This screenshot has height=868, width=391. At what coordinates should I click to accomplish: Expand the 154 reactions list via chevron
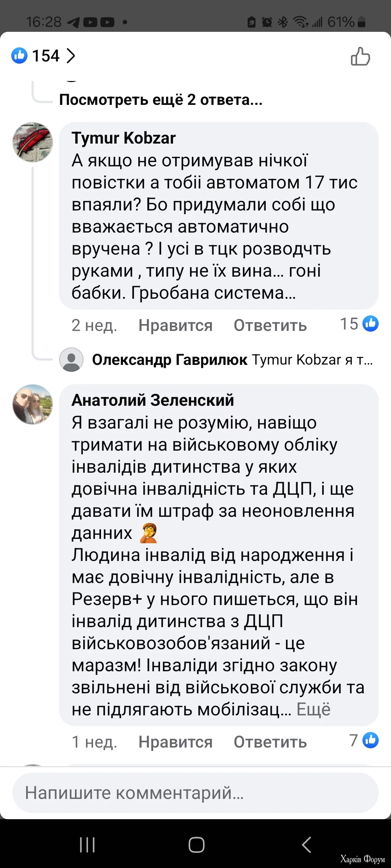coord(71,55)
